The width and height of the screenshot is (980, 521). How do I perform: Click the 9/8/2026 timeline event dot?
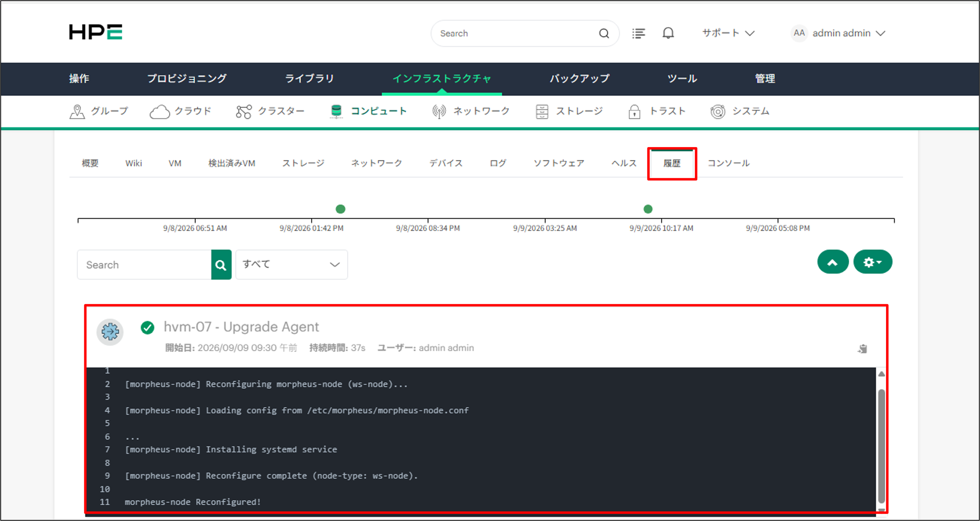pos(341,209)
